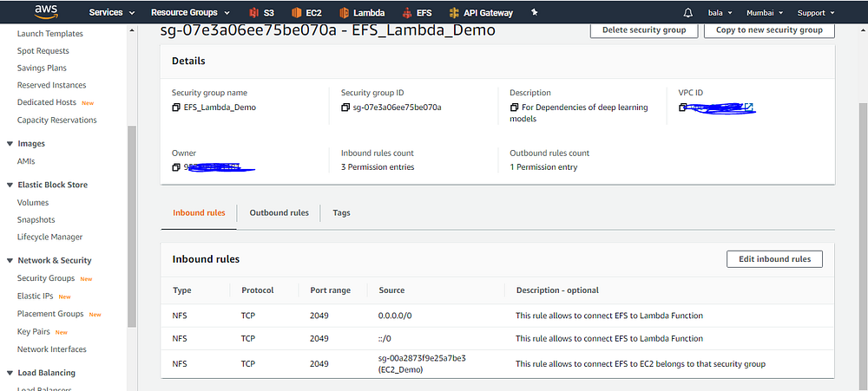868x391 pixels.
Task: Open Security Groups in sidebar
Action: pyautogui.click(x=46, y=278)
